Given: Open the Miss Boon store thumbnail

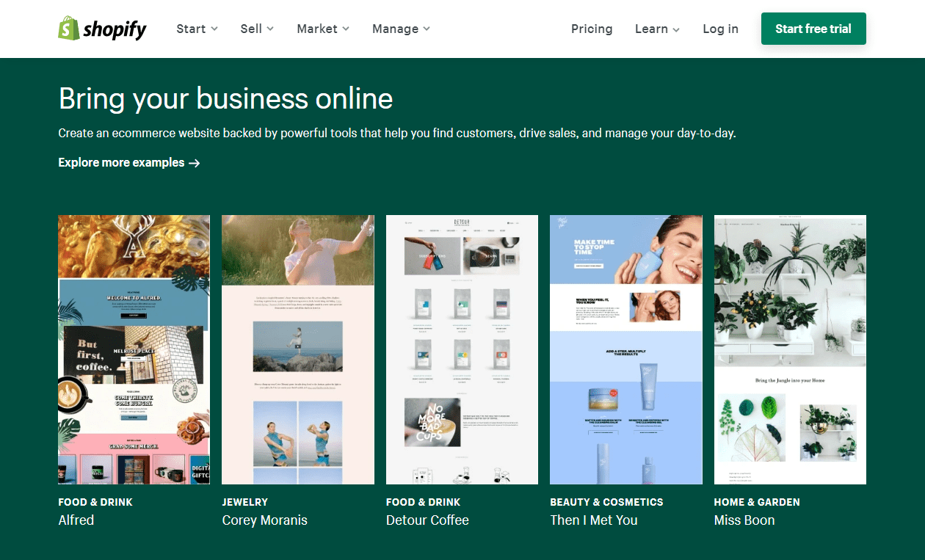Looking at the screenshot, I should pos(790,349).
